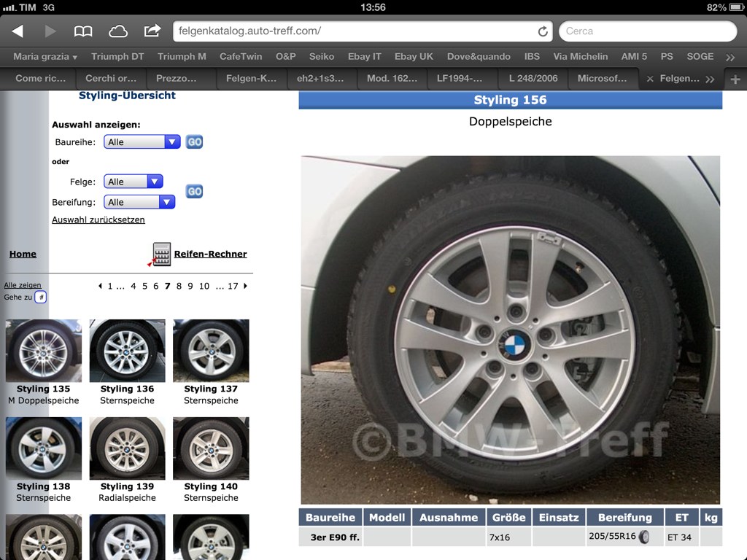
Task: Expand the Baureihe dropdown
Action: 142,142
